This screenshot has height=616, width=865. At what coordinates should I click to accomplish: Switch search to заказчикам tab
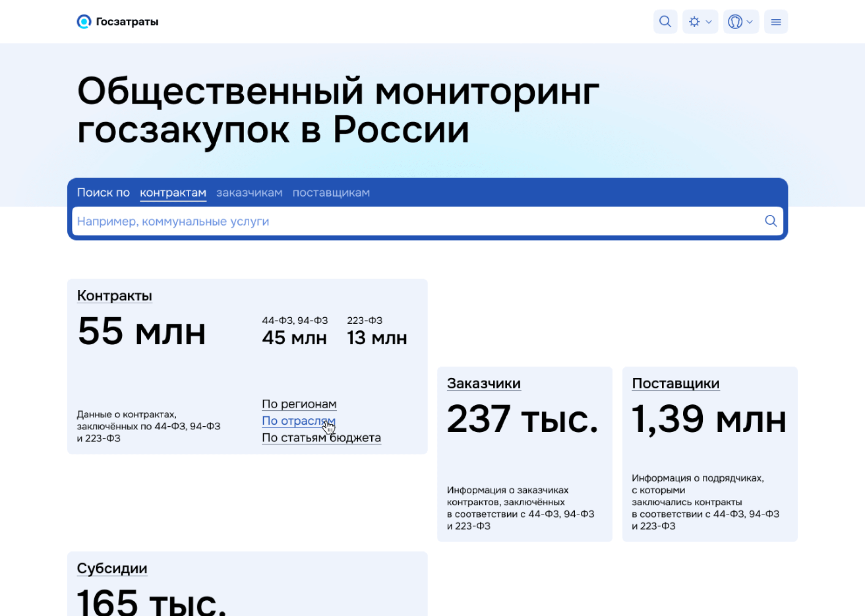pos(250,193)
